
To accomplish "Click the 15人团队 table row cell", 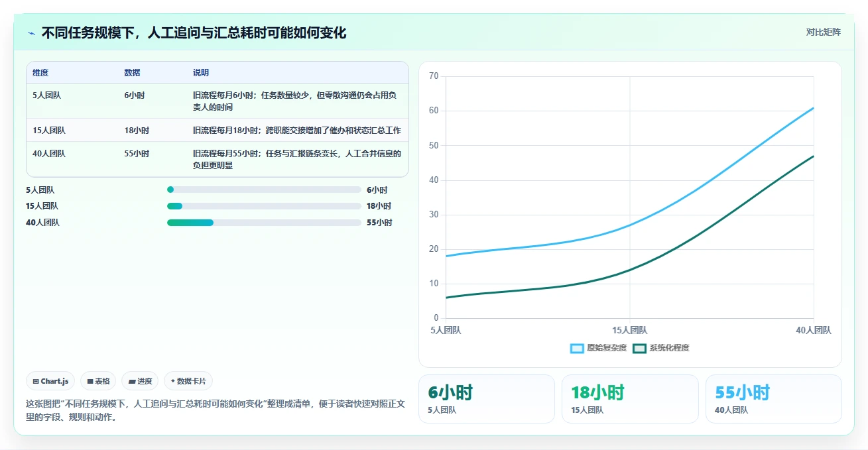I will click(x=48, y=131).
